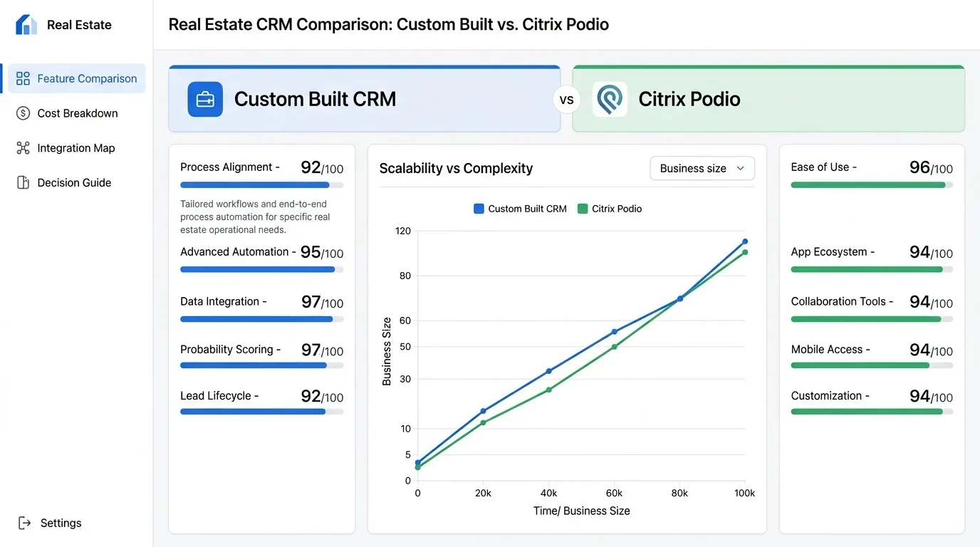This screenshot has width=980, height=547.
Task: Click the blue Custom Built CRM legend swatch
Action: point(479,209)
